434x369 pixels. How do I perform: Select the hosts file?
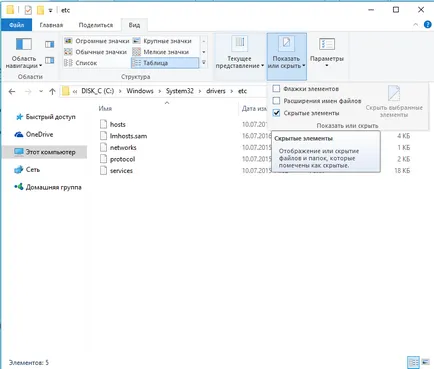(x=118, y=124)
